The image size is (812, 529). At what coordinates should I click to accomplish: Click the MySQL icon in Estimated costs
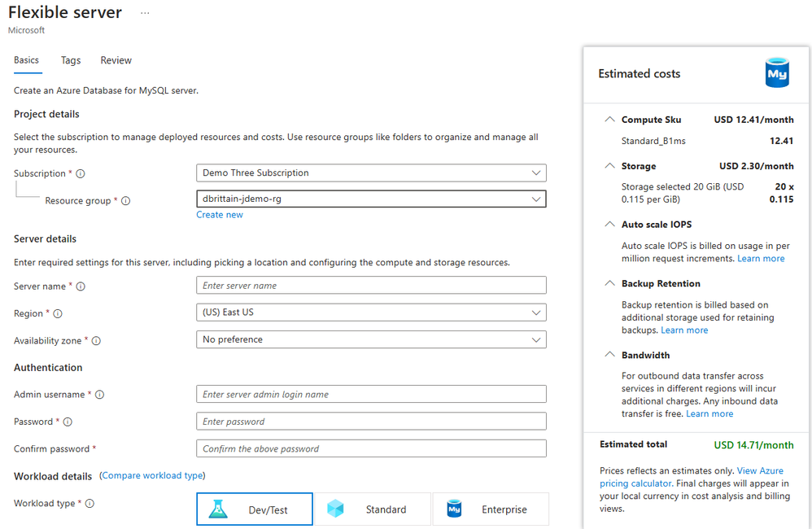coord(777,72)
